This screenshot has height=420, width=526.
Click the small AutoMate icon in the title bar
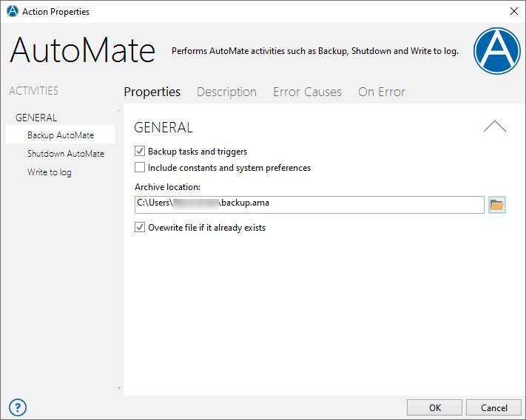point(13,11)
